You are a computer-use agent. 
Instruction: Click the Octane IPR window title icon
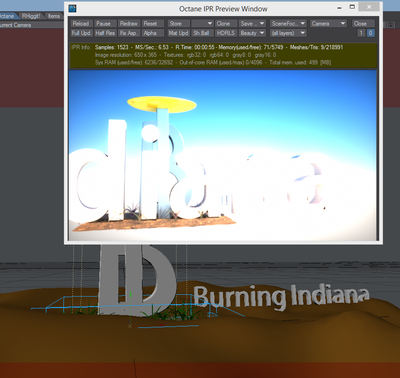(x=72, y=8)
